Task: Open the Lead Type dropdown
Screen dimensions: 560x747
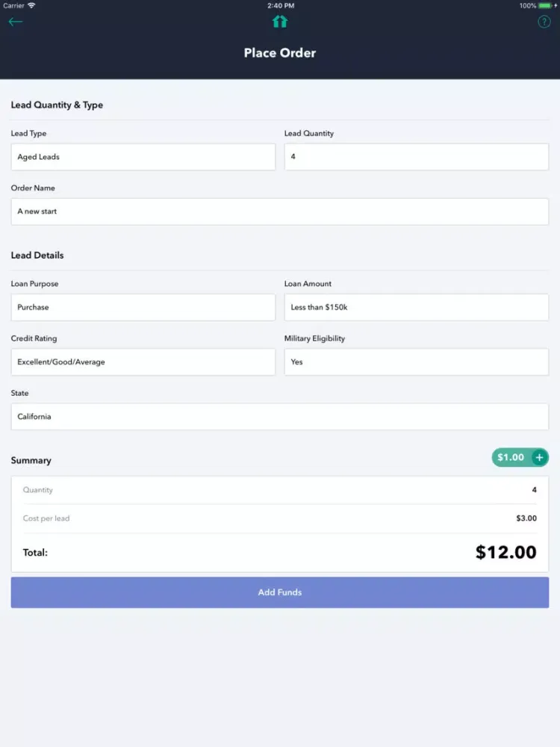Action: pos(143,157)
